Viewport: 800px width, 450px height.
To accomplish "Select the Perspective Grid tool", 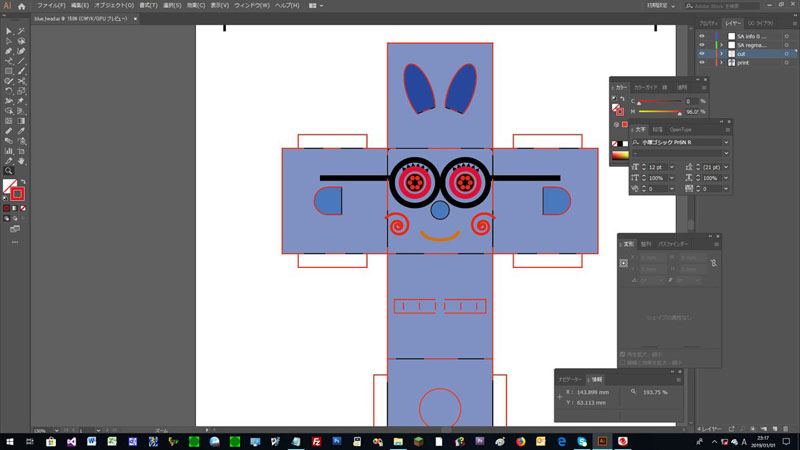I will 21,111.
